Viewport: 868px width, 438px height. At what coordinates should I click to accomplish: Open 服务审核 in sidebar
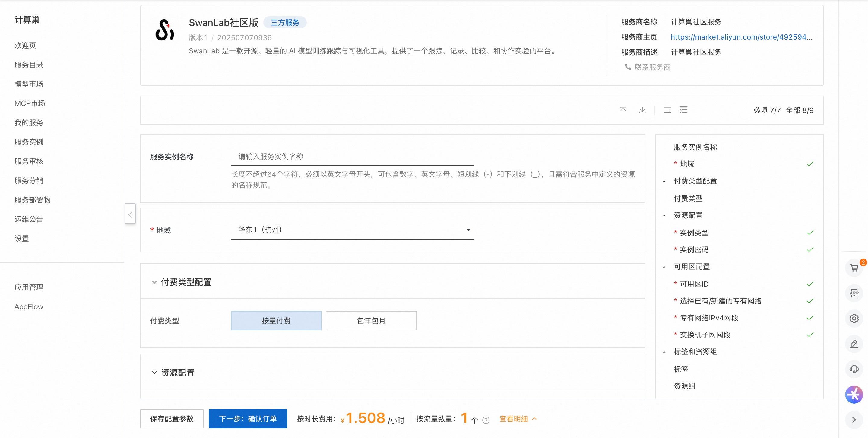pos(29,161)
